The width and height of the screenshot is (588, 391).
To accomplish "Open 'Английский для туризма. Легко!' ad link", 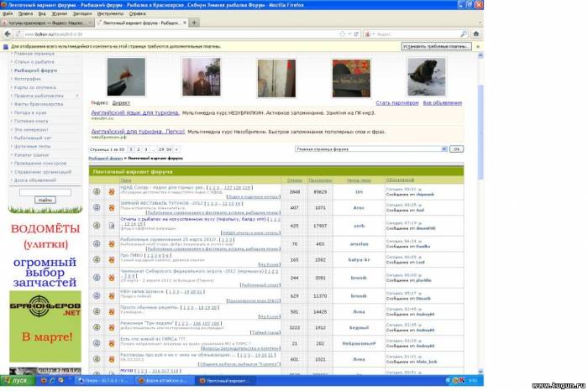I will (x=138, y=132).
